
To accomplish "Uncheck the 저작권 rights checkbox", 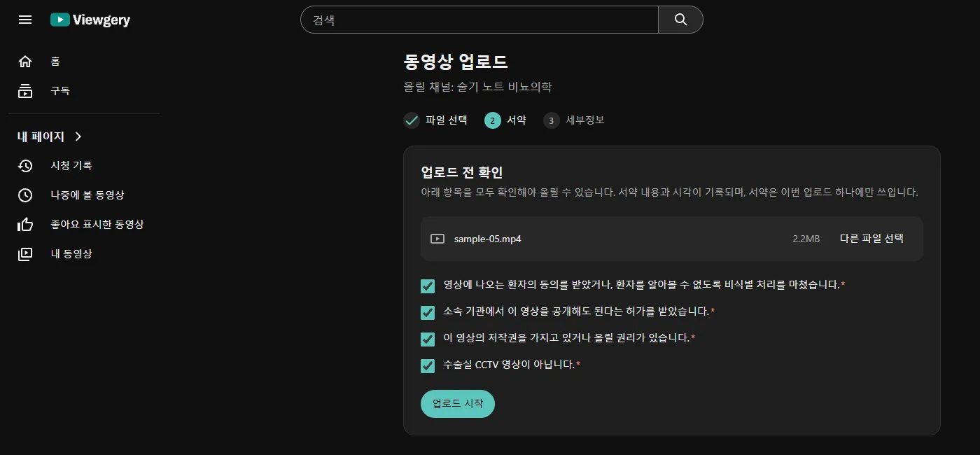I will pyautogui.click(x=428, y=339).
